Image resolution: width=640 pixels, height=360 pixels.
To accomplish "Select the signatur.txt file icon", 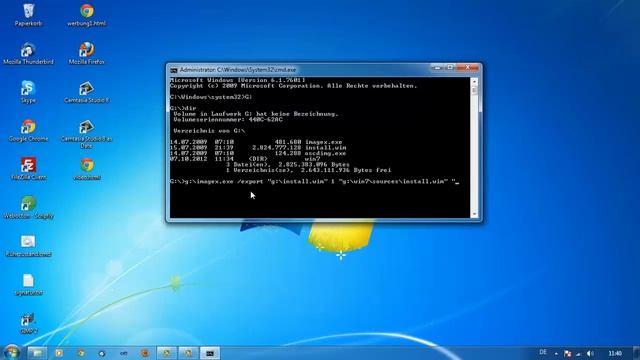I will [x=28, y=284].
